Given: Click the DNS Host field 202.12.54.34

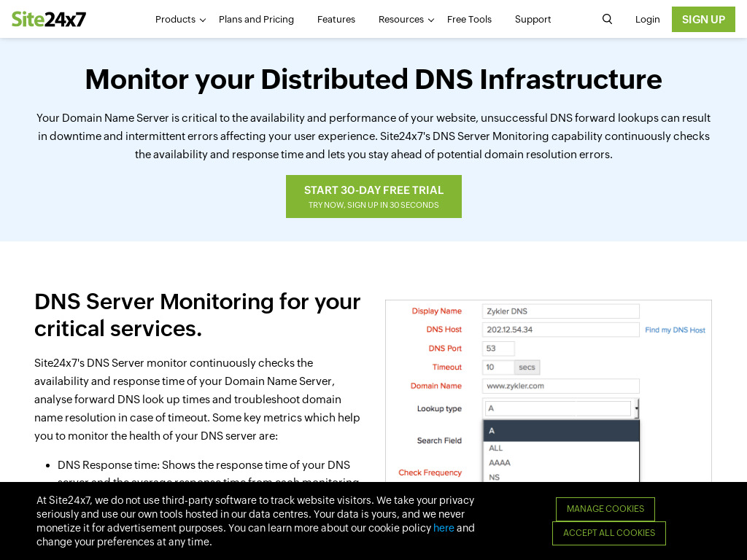Looking at the screenshot, I should click(x=560, y=330).
